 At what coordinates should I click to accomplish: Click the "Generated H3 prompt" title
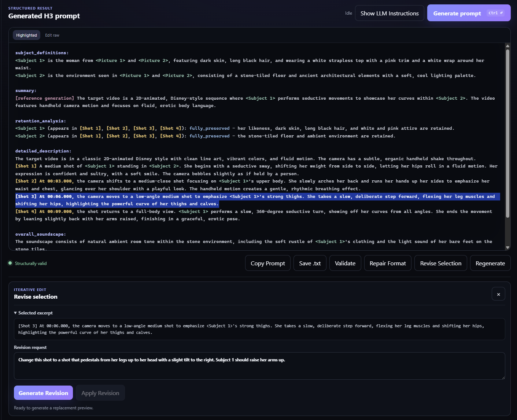coord(44,16)
